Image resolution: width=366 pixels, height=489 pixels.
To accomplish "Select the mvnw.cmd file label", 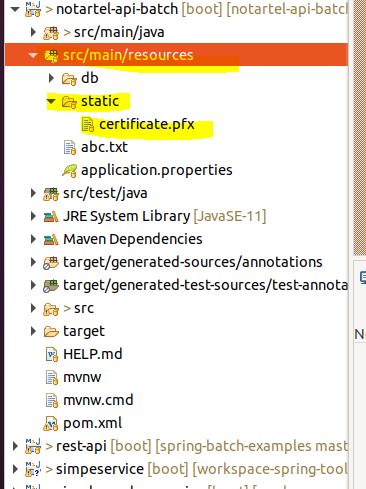I will (x=98, y=400).
